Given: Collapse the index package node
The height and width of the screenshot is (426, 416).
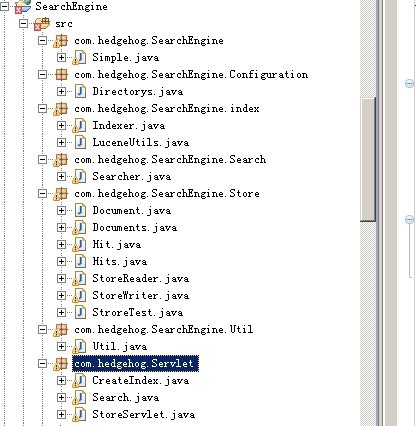Looking at the screenshot, I should pyautogui.click(x=42, y=109).
